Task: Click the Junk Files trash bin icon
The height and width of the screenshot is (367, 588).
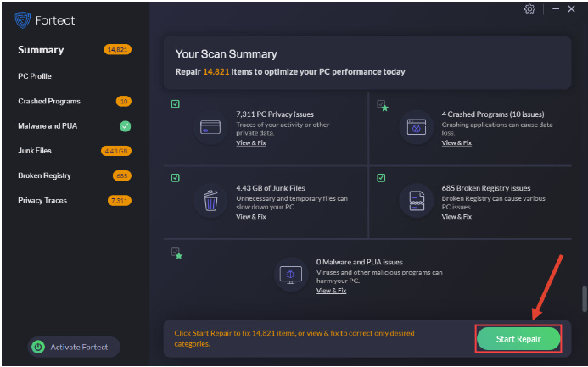Action: 210,201
